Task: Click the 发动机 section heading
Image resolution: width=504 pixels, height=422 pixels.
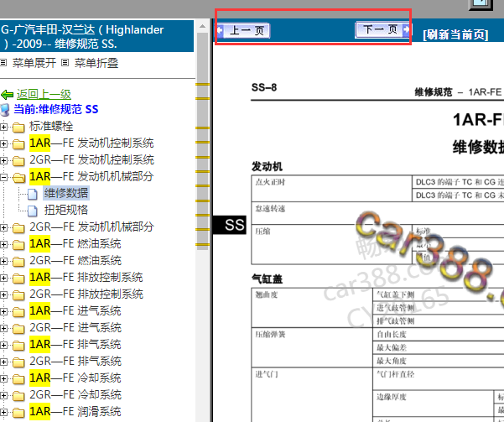Action: coord(268,167)
